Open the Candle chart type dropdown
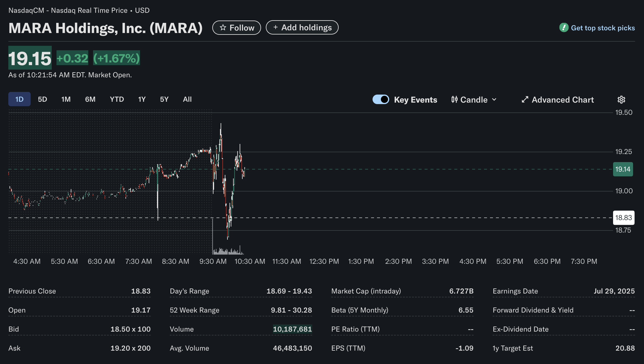 tap(474, 100)
